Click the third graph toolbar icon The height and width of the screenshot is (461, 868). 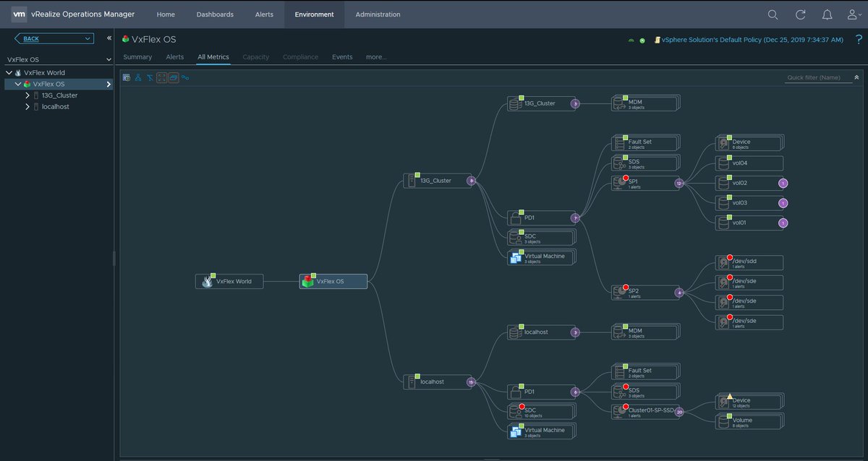150,77
